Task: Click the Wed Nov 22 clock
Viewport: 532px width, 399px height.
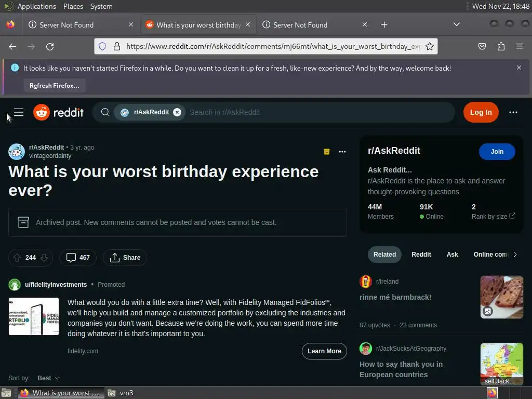Action: coord(500,6)
